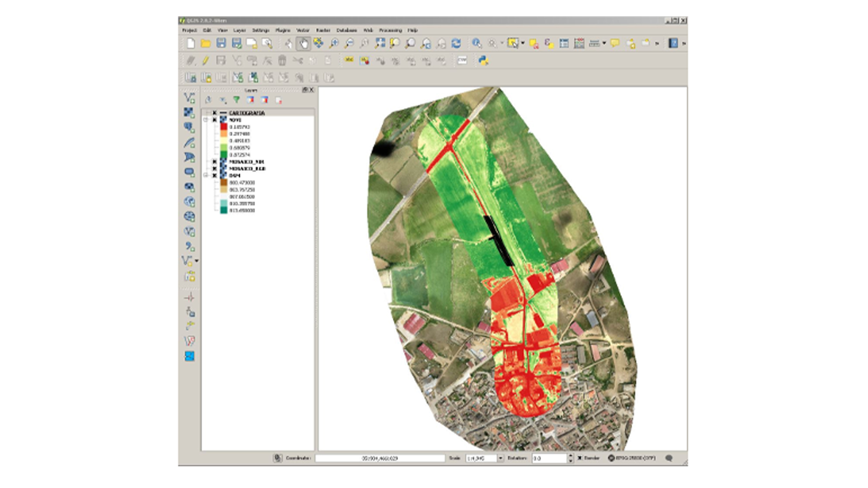This screenshot has width=868, height=488.
Task: Click the Coordinate input field
Action: pos(380,458)
